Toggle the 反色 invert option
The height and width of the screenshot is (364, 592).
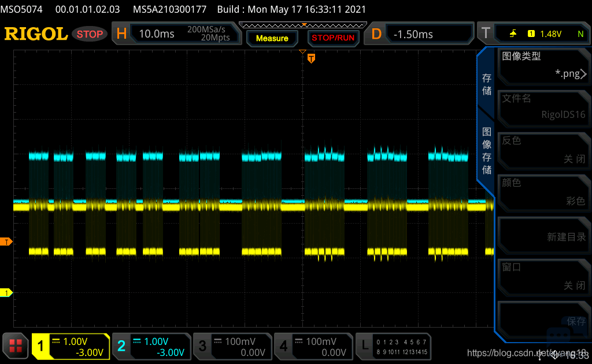543,150
